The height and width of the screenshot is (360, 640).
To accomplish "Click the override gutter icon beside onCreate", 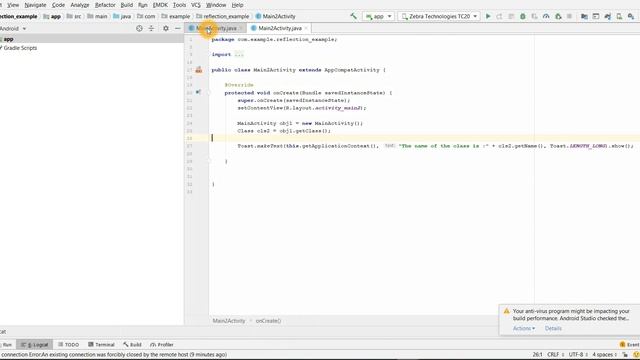I will point(198,93).
